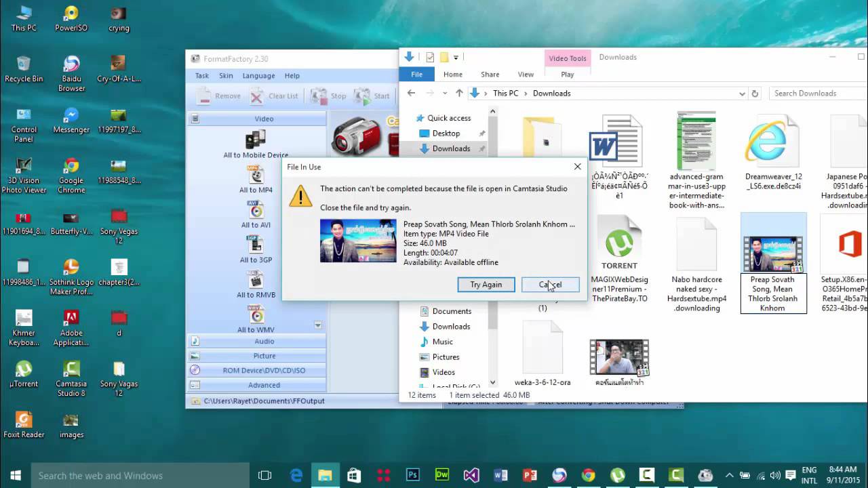This screenshot has width=868, height=488.
Task: Select the Dreamweaver_12_LS6.exe file
Action: point(773,153)
